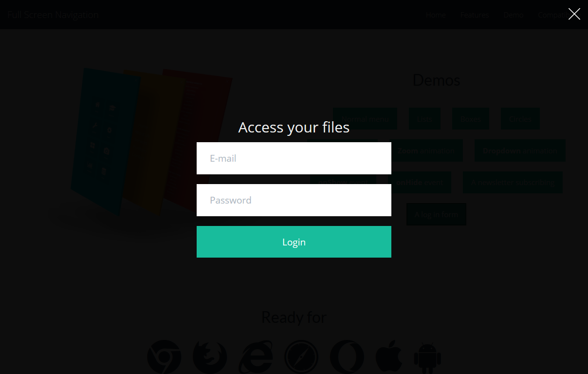Select the Safari compass icon
Image resolution: width=588 pixels, height=374 pixels.
tap(301, 356)
